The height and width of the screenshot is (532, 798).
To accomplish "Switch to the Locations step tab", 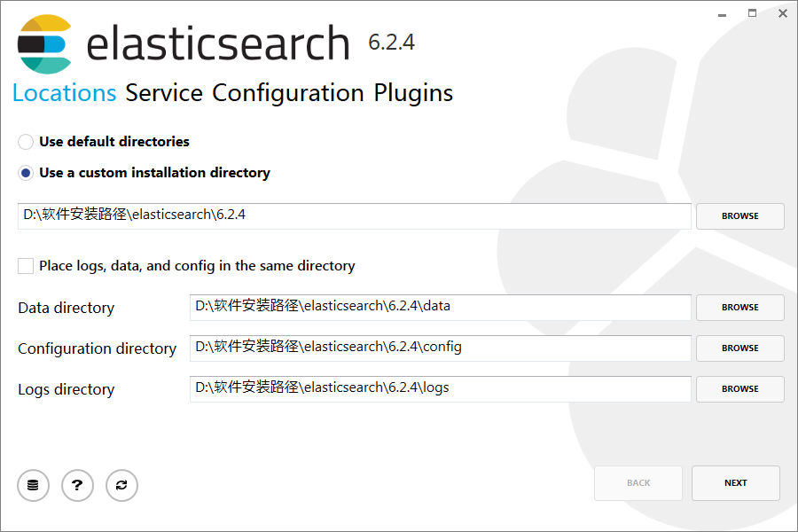I will [65, 93].
